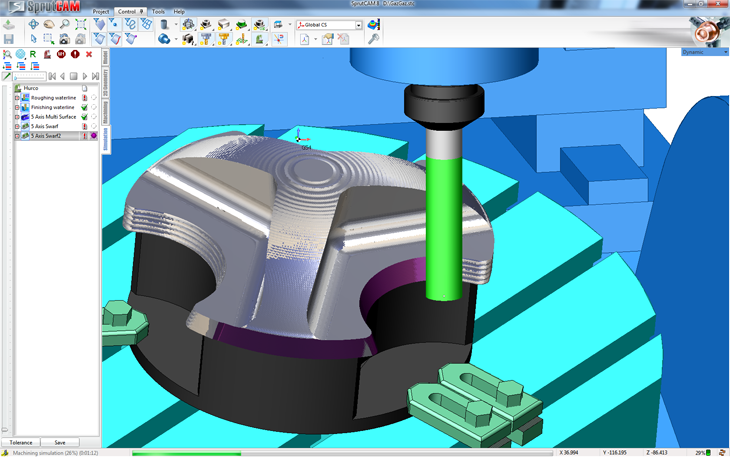Click the red machine tool icon
730x457 pixels.
[x=47, y=54]
